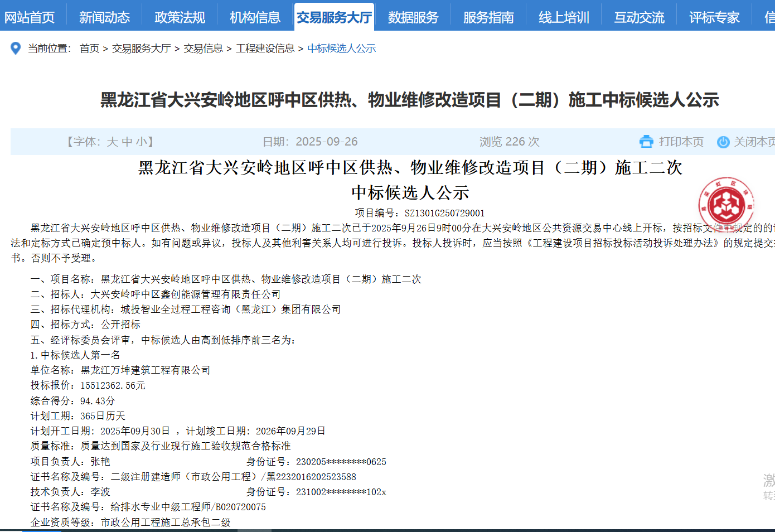Set font size to 中 (medium)

[127, 142]
